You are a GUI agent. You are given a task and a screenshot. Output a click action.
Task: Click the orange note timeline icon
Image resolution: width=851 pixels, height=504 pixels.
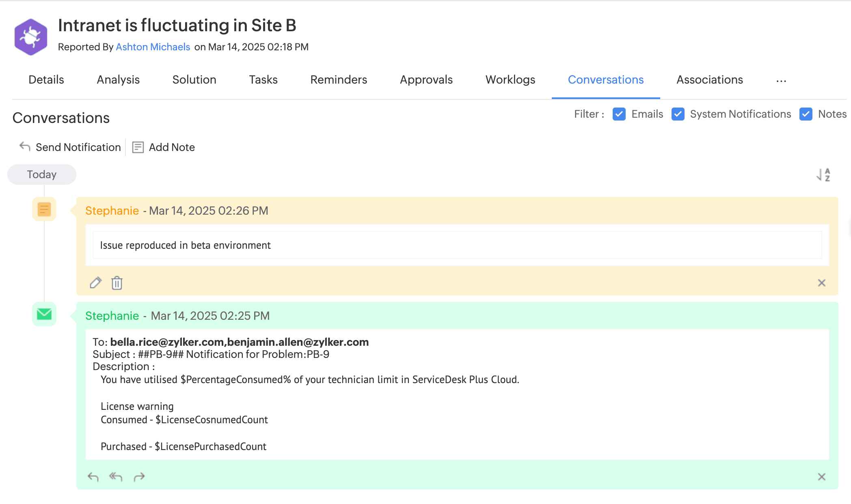point(44,209)
